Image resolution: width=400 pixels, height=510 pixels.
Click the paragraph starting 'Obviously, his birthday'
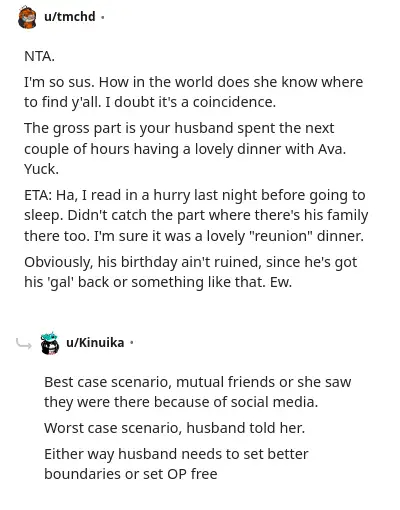(x=190, y=272)
